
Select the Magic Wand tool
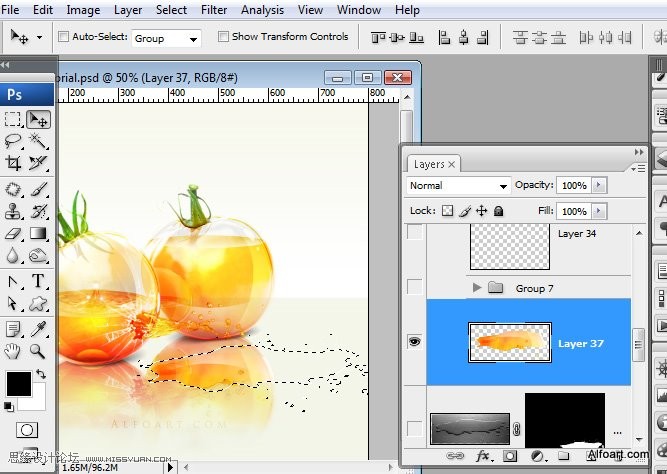point(38,141)
